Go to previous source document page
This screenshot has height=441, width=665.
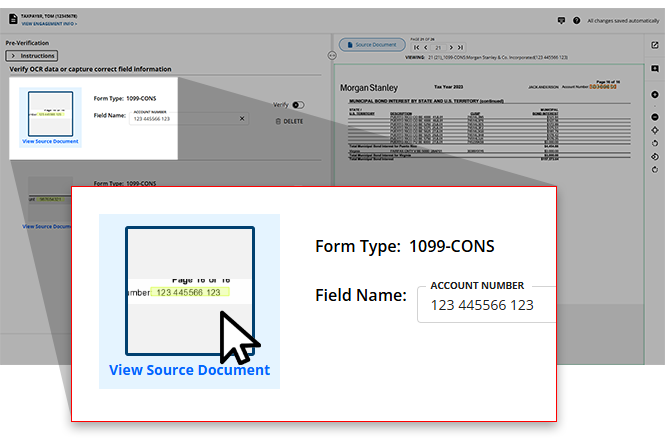point(426,47)
